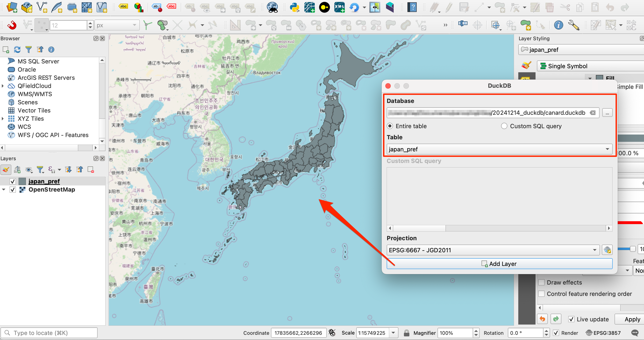Select WMS/WMTS in the Browser tree
The image size is (644, 340).
point(35,94)
